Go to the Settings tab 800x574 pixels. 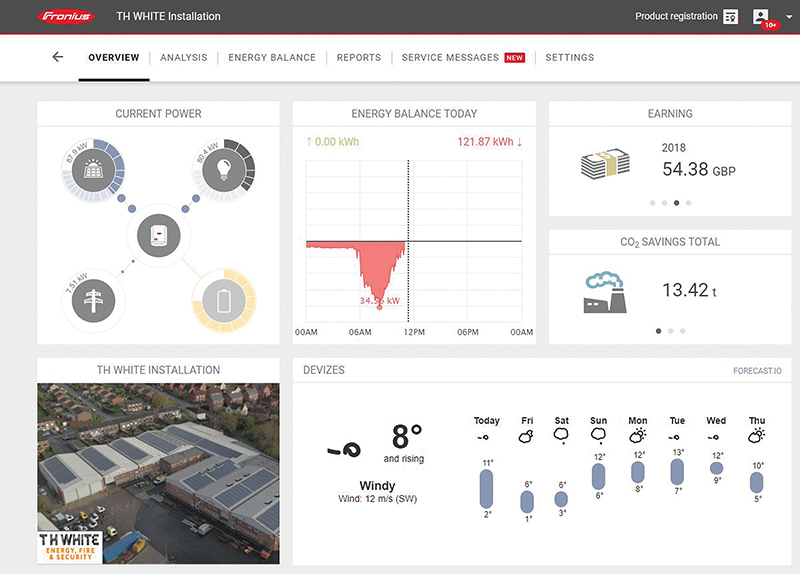click(570, 58)
